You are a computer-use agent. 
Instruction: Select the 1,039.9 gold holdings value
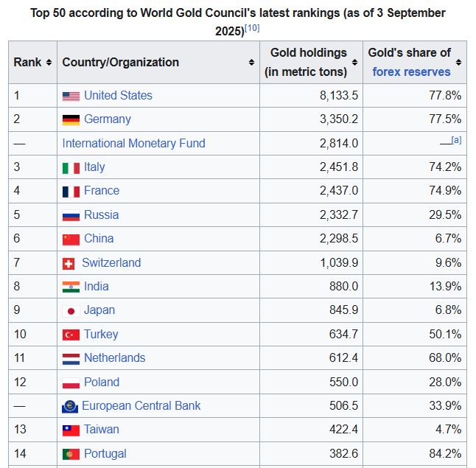tap(339, 262)
